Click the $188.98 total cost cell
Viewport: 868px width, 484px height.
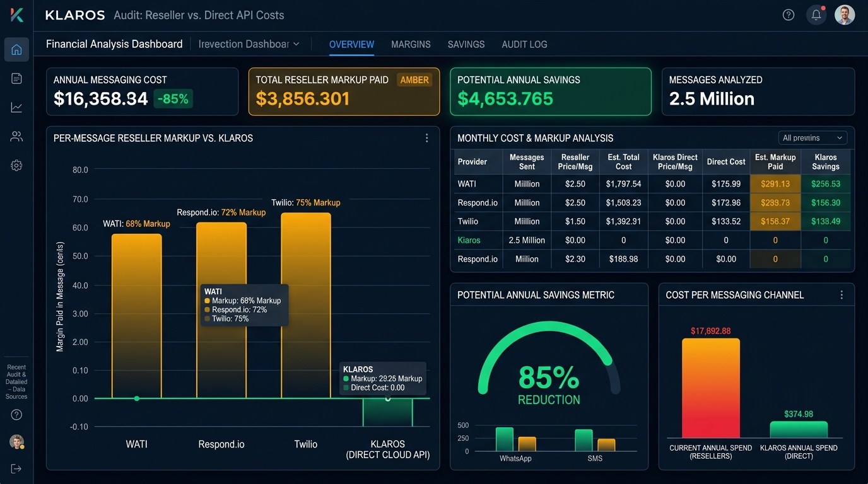point(623,259)
